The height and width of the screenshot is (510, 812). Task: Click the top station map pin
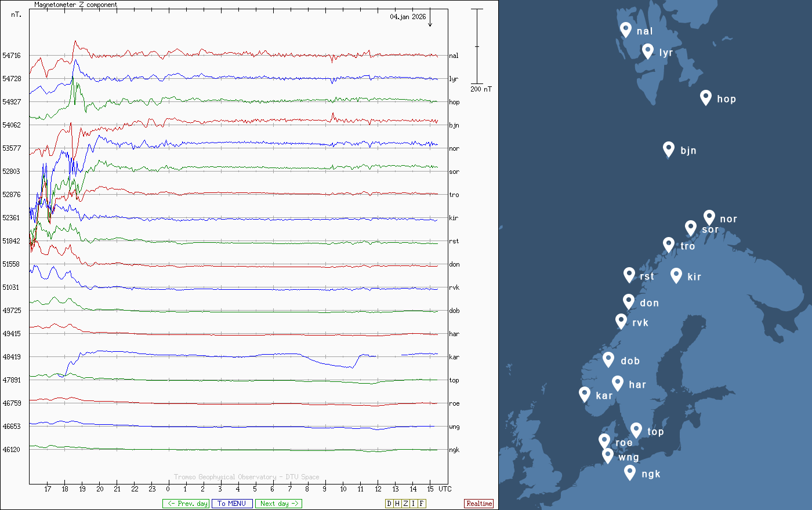(636, 430)
